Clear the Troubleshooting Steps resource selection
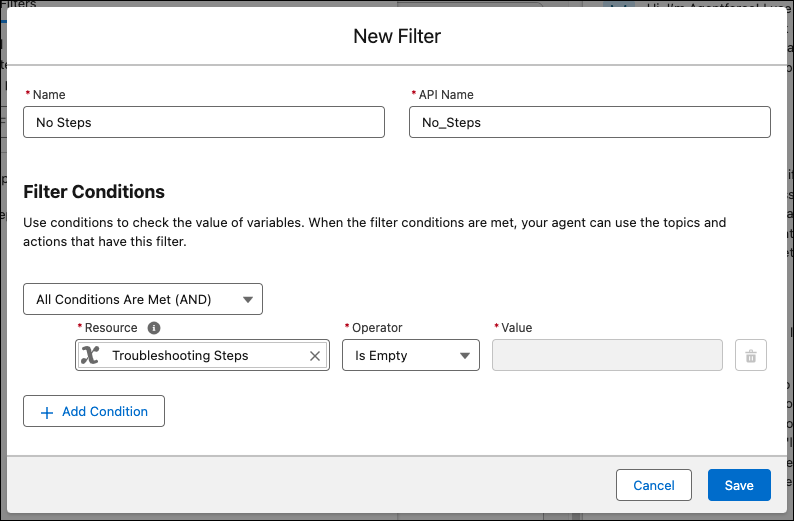This screenshot has width=794, height=521. (x=315, y=356)
